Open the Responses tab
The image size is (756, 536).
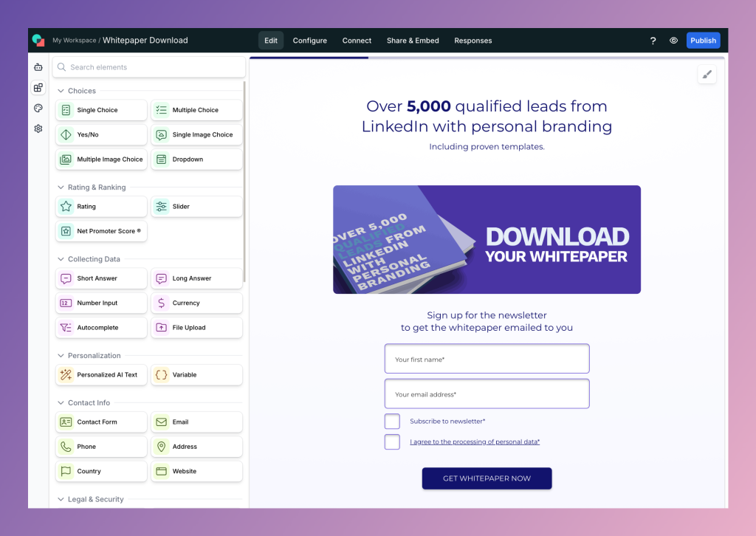point(472,41)
